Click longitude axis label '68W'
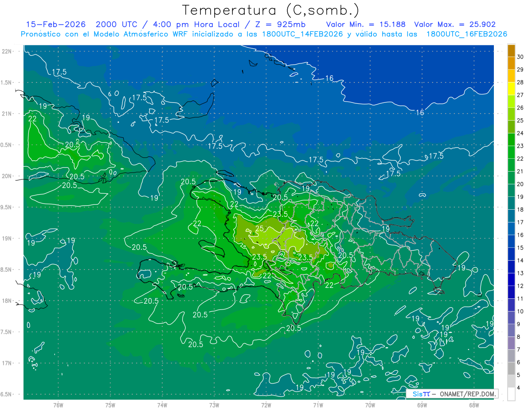The image size is (532, 411). (473, 405)
